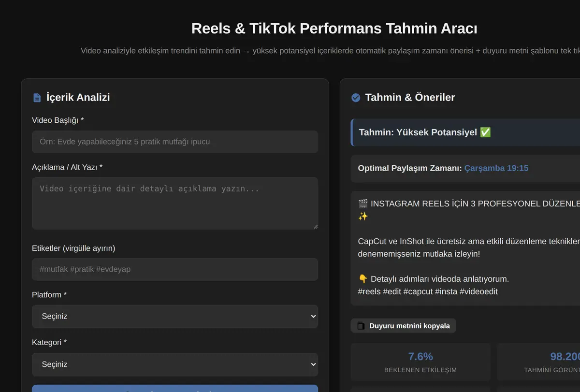580x392 pixels.
Task: Click the Optimal Paylaşım Zamanı label
Action: 410,168
